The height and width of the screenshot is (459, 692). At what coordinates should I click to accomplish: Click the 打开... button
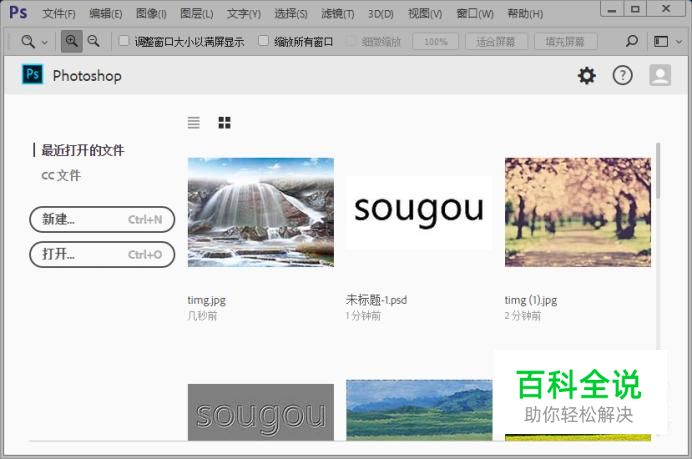tap(102, 254)
